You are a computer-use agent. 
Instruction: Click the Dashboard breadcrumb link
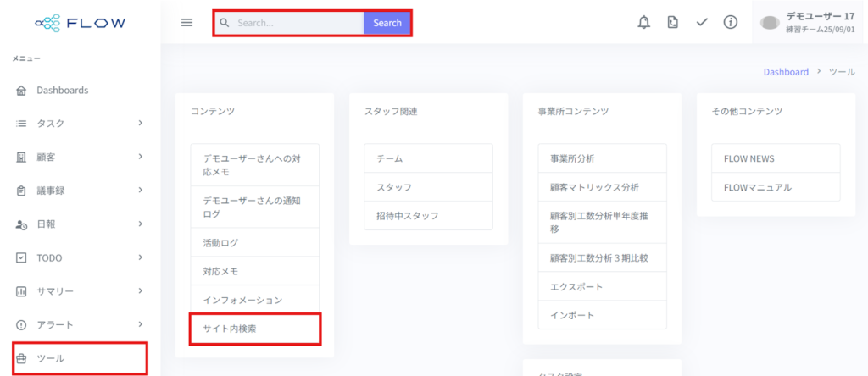pyautogui.click(x=786, y=72)
